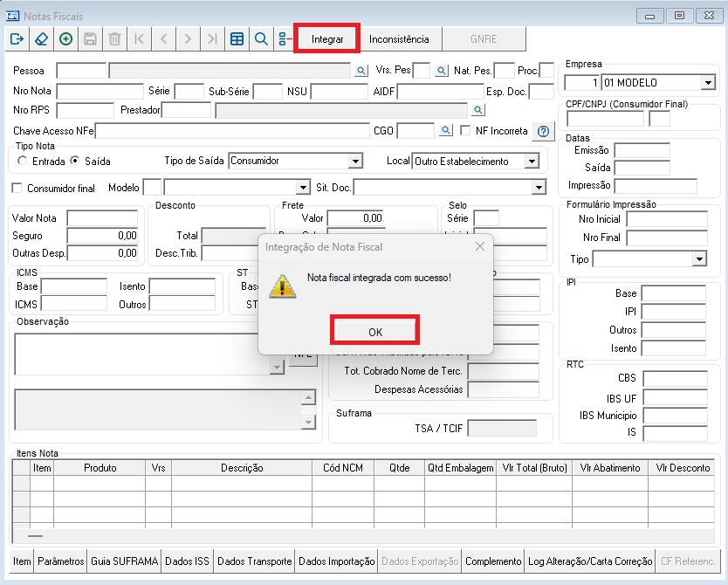Switch to Dados Importação tab
The width and height of the screenshot is (728, 585).
[337, 561]
